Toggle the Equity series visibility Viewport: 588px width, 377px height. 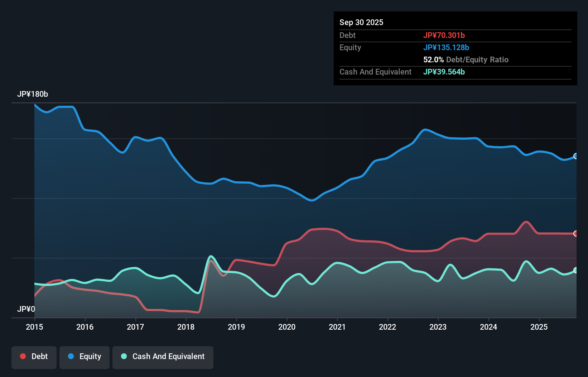(x=84, y=356)
